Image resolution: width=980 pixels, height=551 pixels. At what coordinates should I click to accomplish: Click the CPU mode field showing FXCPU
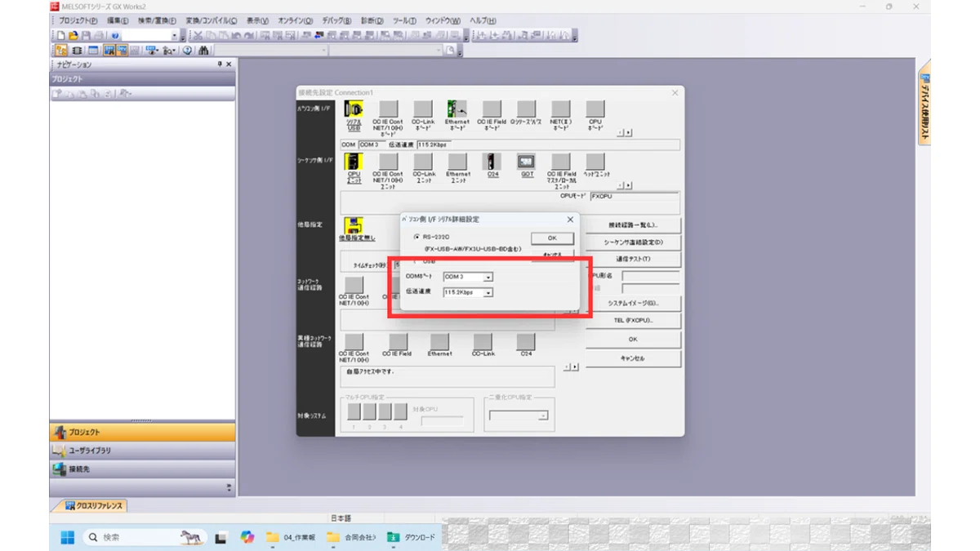634,197
